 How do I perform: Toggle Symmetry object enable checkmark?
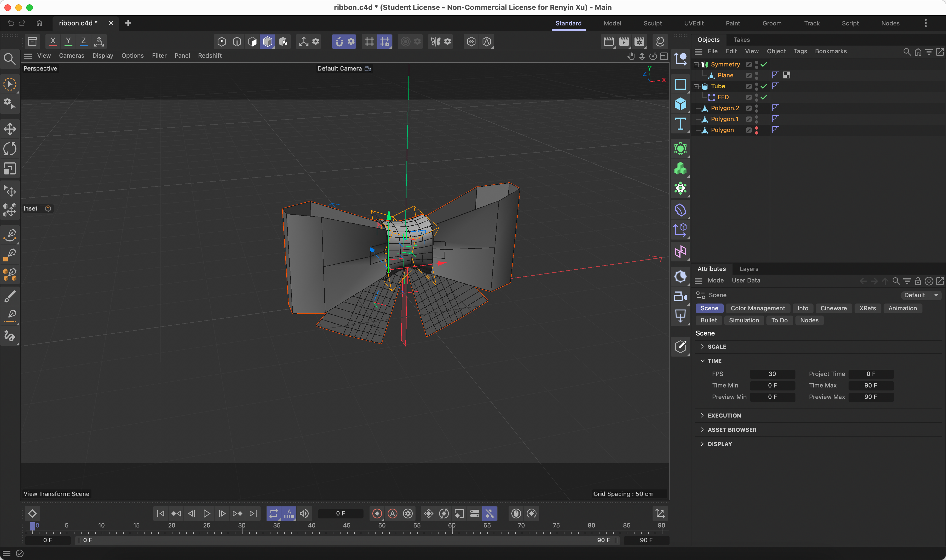pos(764,65)
